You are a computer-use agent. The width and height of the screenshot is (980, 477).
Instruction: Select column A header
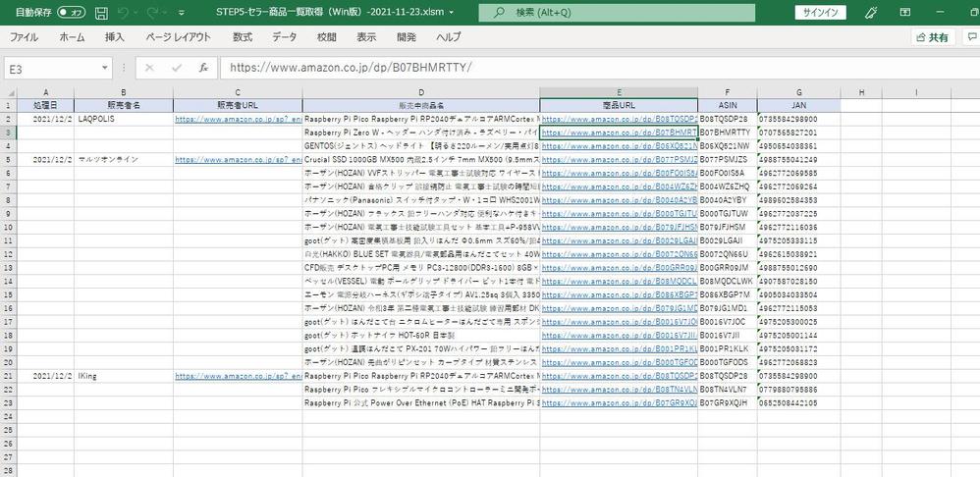[45, 92]
